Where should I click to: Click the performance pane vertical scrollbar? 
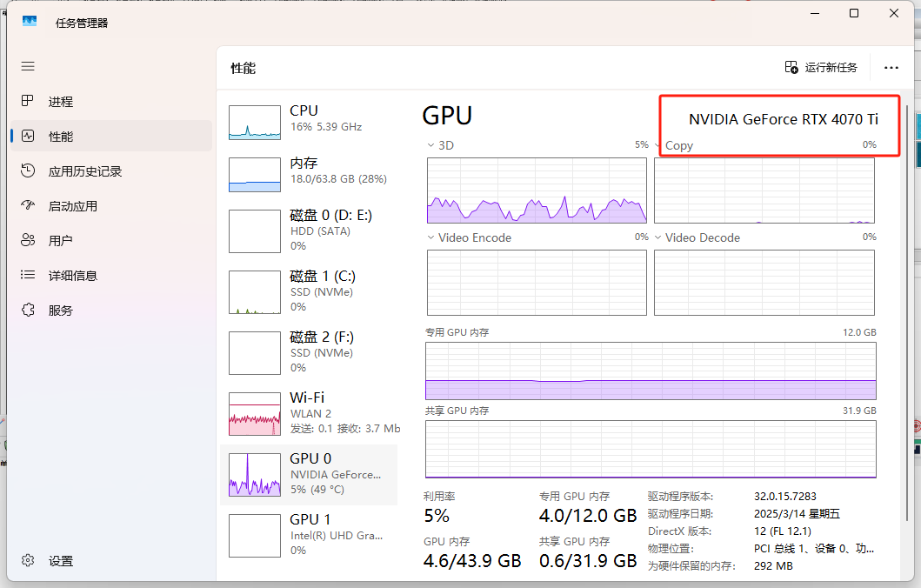click(x=907, y=311)
